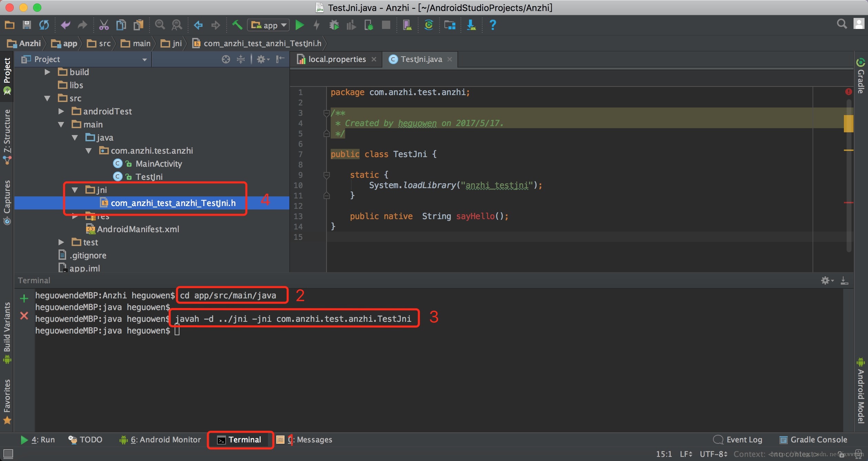
Task: Expand the jni folder in project tree
Action: tap(75, 189)
